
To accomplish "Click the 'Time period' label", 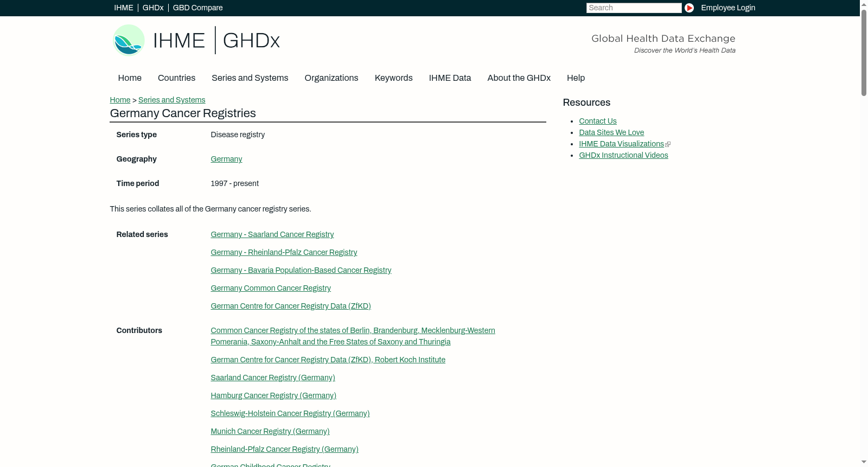I will point(137,183).
